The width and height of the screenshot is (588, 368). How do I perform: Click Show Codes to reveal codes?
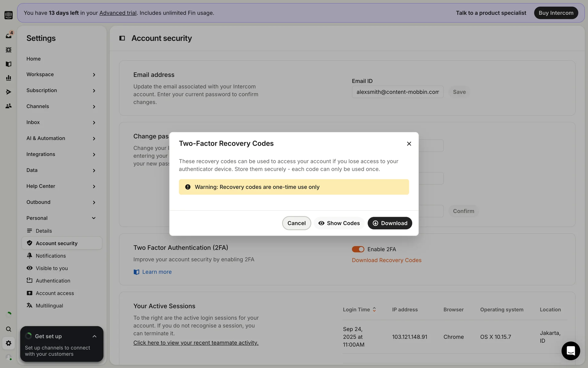(x=339, y=223)
